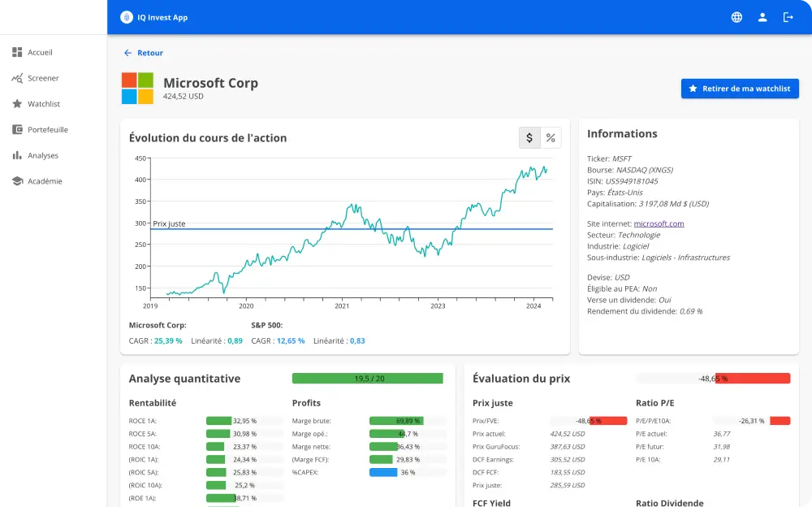Click Prix GuruFocus value 387,63 USD
Image resolution: width=812 pixels, height=507 pixels.
point(568,446)
